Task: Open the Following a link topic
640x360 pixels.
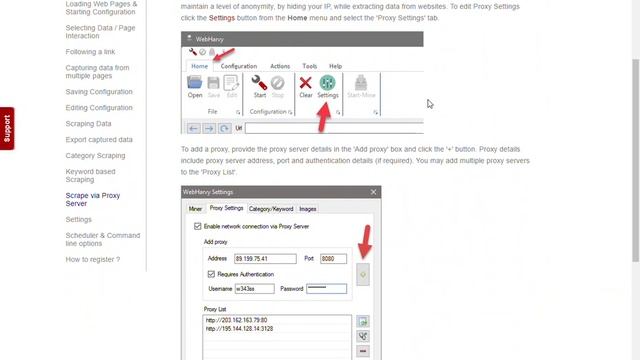Action: [90, 52]
